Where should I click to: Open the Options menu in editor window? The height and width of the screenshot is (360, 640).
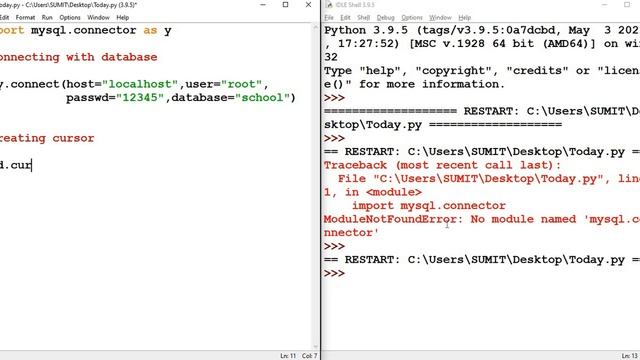(x=70, y=18)
